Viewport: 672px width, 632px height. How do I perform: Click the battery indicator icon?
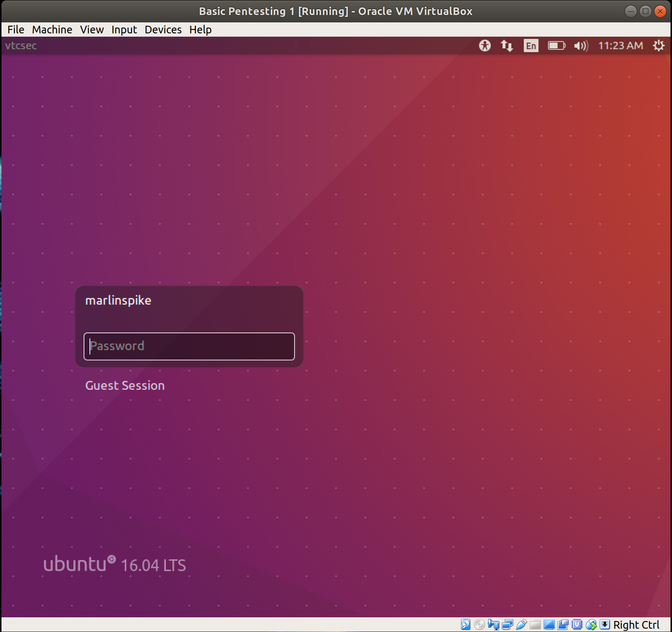pos(556,46)
